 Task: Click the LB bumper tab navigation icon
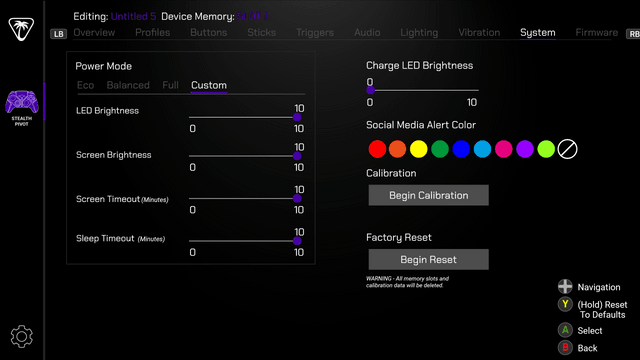click(x=58, y=34)
